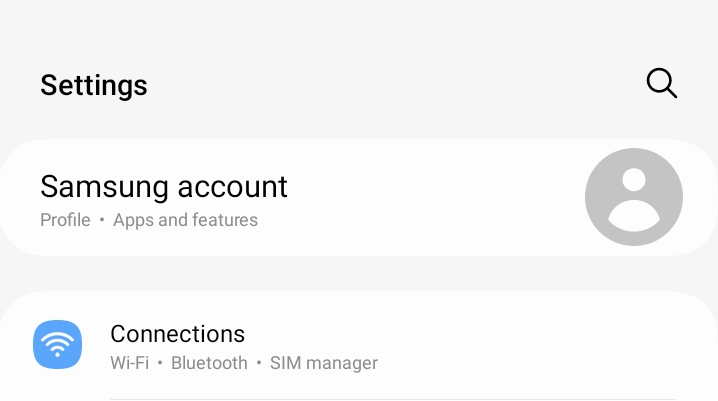Tap the Wi-Fi text under Connections
This screenshot has width=718, height=401.
(x=129, y=363)
